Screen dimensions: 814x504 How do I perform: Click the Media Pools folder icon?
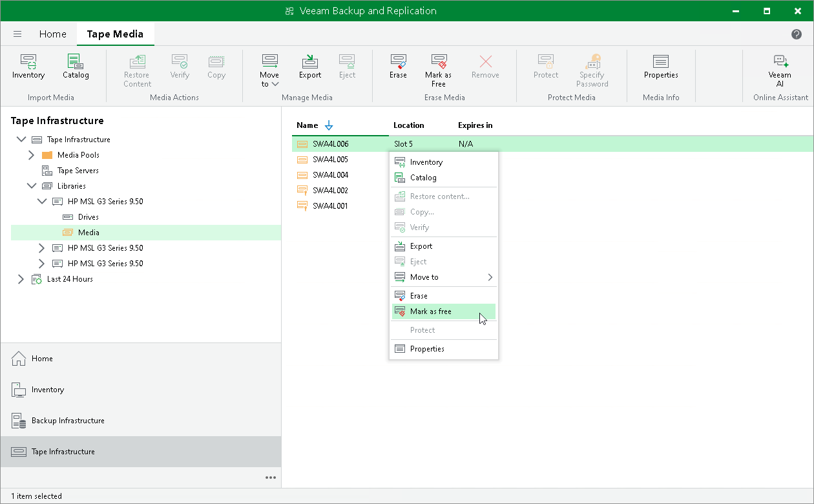[47, 155]
